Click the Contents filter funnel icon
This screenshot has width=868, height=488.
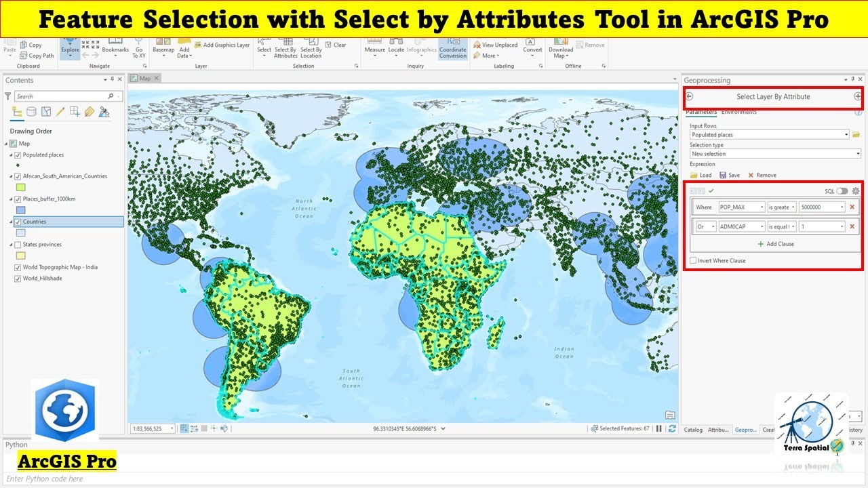point(8,96)
